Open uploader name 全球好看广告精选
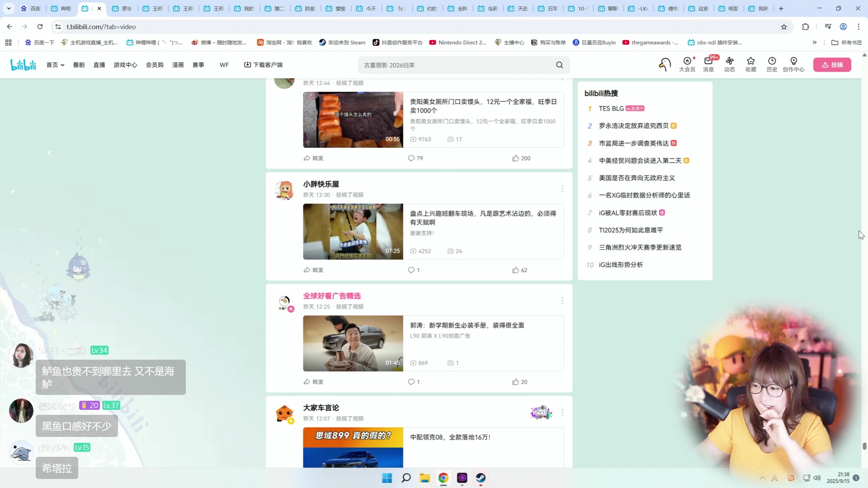Image resolution: width=868 pixels, height=488 pixels. click(x=331, y=296)
